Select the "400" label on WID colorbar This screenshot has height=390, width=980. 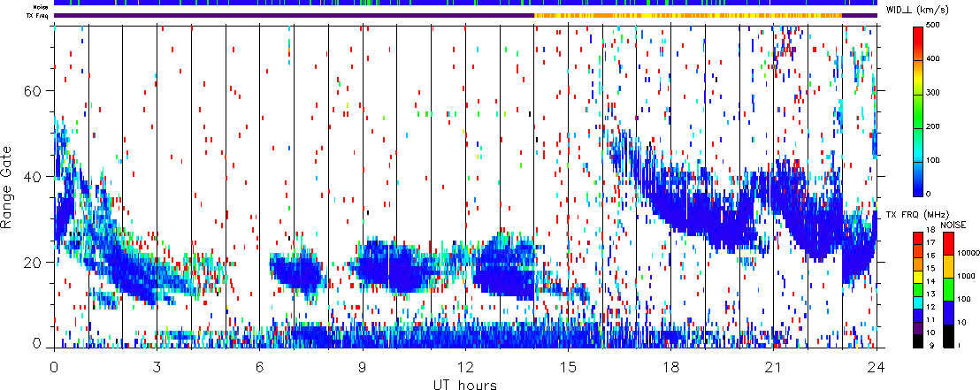pos(934,60)
